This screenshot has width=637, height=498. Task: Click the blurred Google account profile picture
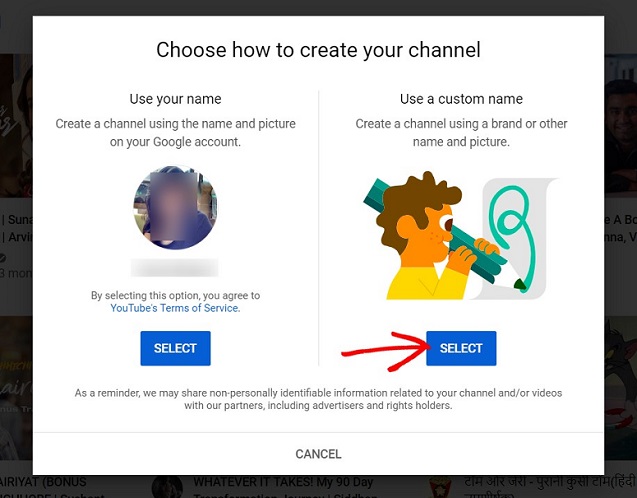(x=176, y=207)
